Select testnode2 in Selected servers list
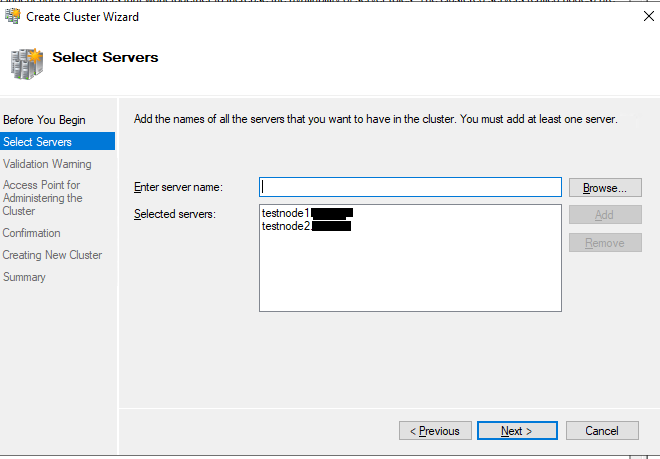The image size is (660, 459). [306, 226]
